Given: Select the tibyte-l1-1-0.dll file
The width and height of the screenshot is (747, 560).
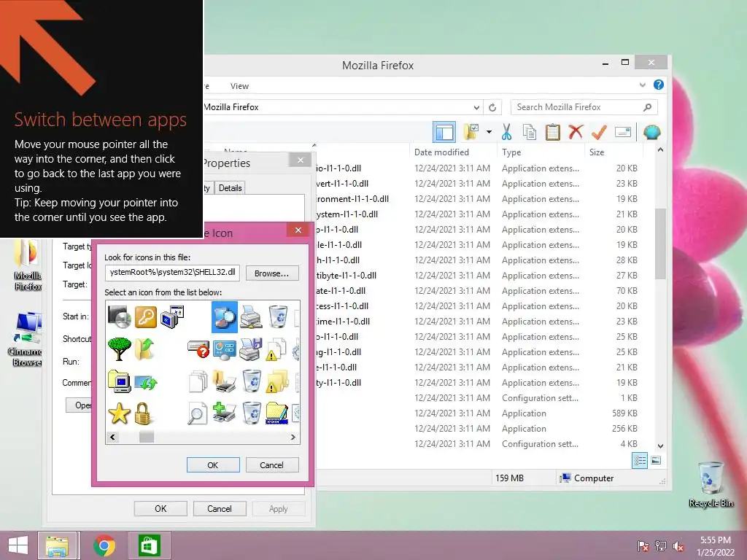Looking at the screenshot, I should 347,275.
